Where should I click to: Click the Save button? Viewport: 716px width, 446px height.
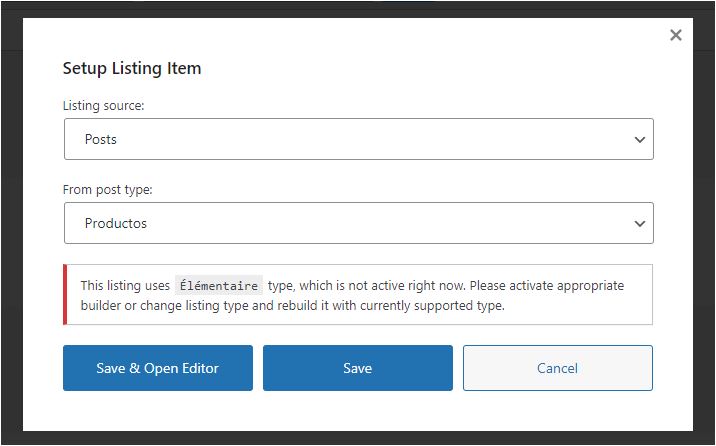(x=358, y=368)
